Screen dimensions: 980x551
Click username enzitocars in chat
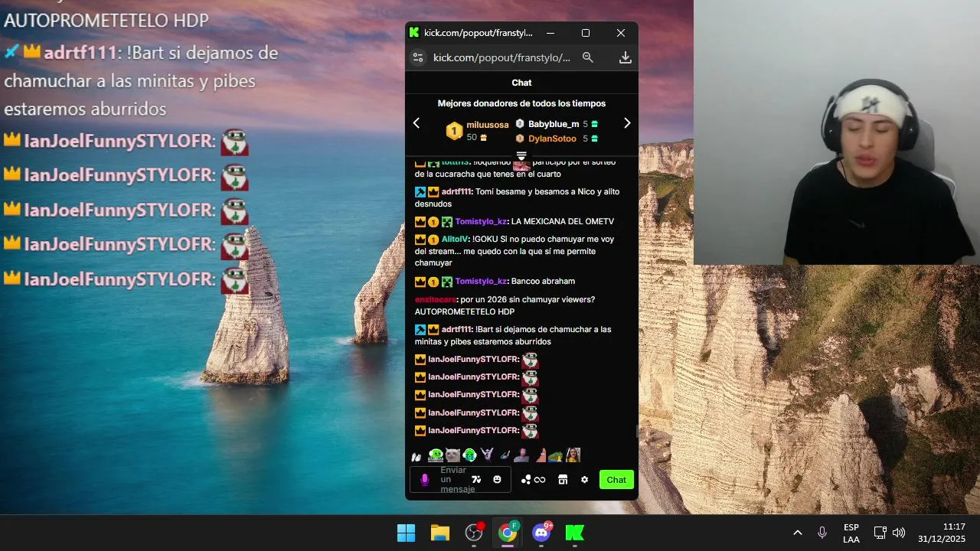pos(436,300)
